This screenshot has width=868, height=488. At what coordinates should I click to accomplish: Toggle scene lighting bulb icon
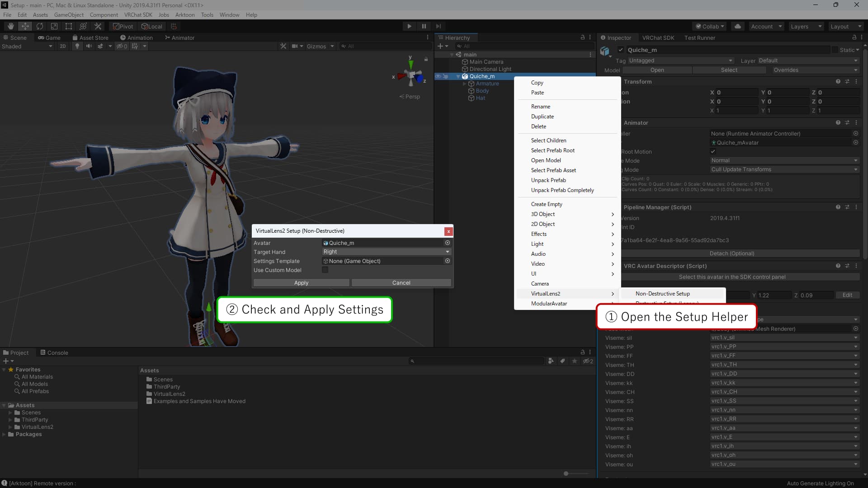tap(77, 46)
